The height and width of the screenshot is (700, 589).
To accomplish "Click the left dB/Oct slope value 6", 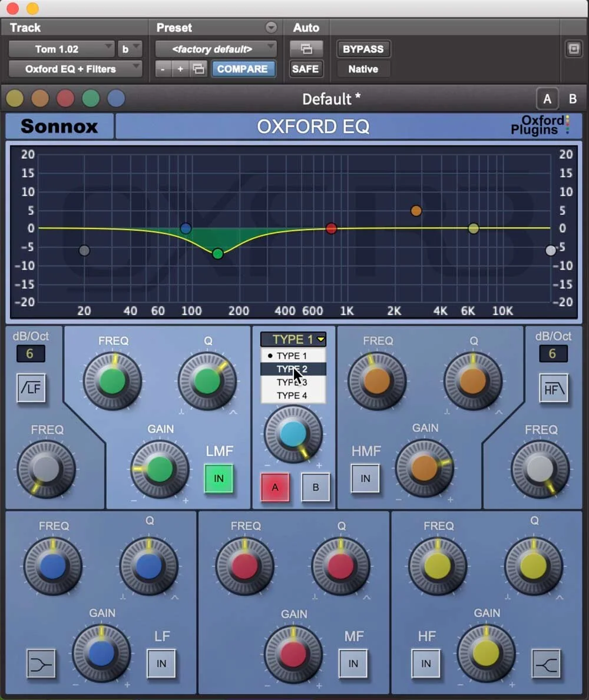I will coord(31,354).
